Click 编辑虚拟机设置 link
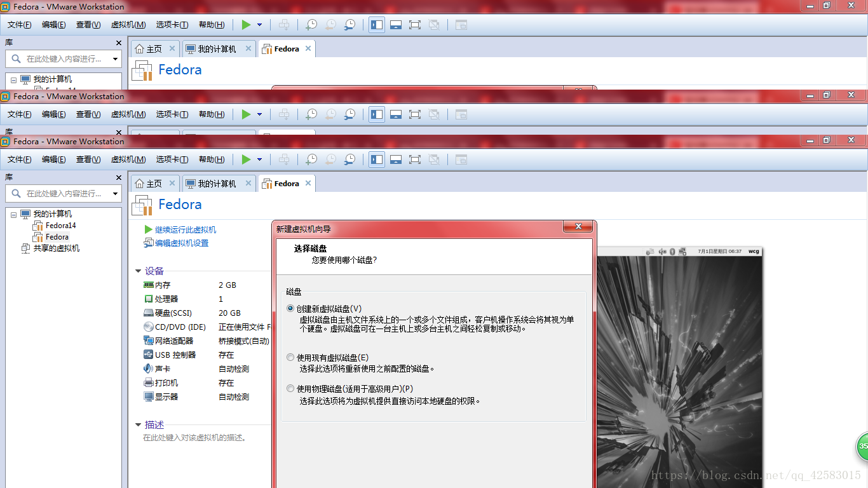 pyautogui.click(x=182, y=243)
